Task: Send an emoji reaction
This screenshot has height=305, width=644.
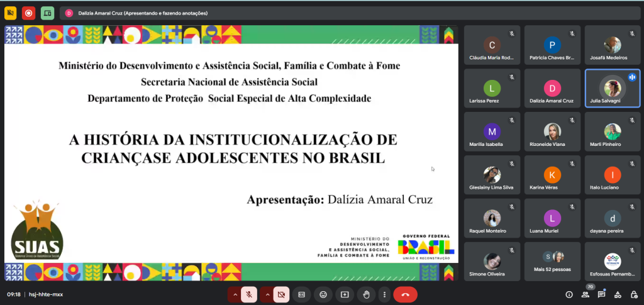Action: pos(323,294)
